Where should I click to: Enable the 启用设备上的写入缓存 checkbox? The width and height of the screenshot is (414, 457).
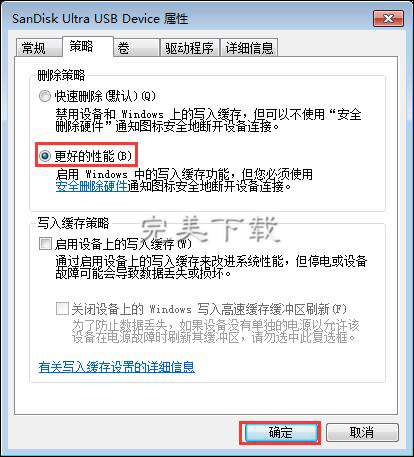pyautogui.click(x=45, y=244)
